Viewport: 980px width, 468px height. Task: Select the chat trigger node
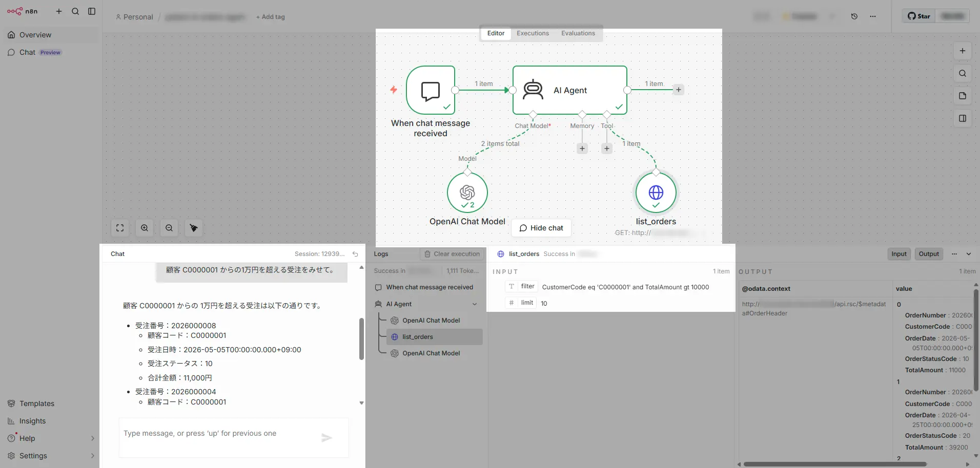pos(431,90)
